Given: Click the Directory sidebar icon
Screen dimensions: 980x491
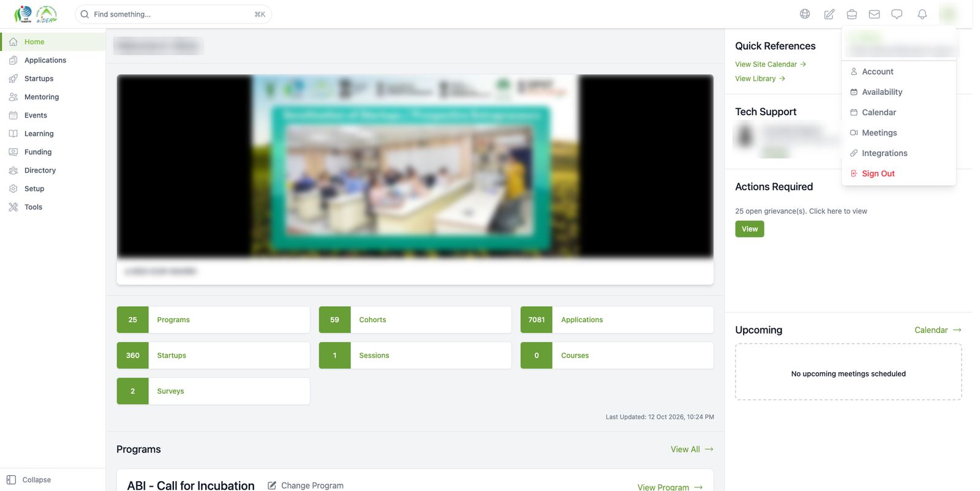Looking at the screenshot, I should click(13, 170).
